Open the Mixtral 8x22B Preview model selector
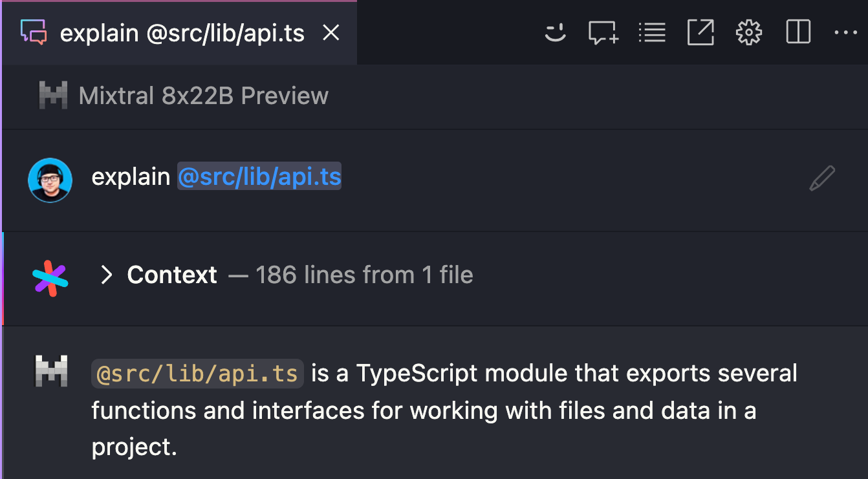The height and width of the screenshot is (479, 868). [184, 96]
